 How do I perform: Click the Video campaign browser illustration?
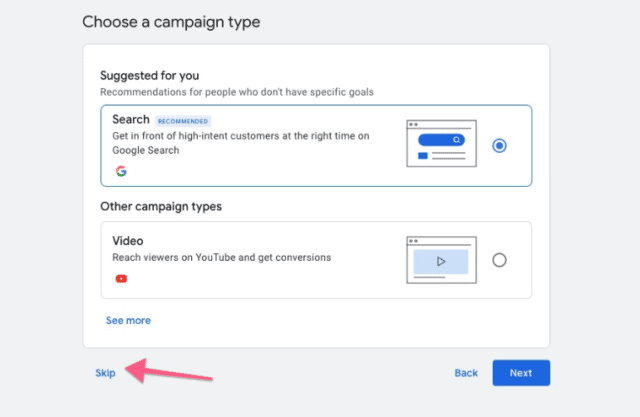point(441,260)
